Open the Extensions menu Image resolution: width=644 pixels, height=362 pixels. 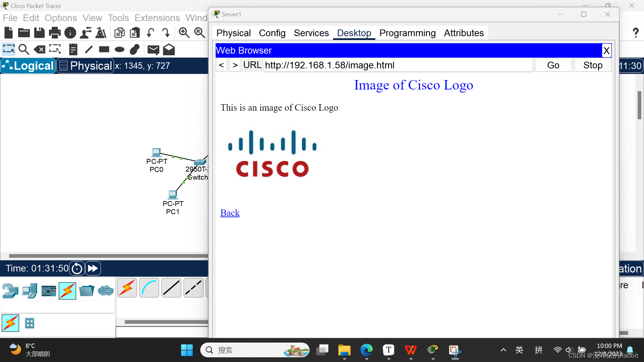click(157, 18)
